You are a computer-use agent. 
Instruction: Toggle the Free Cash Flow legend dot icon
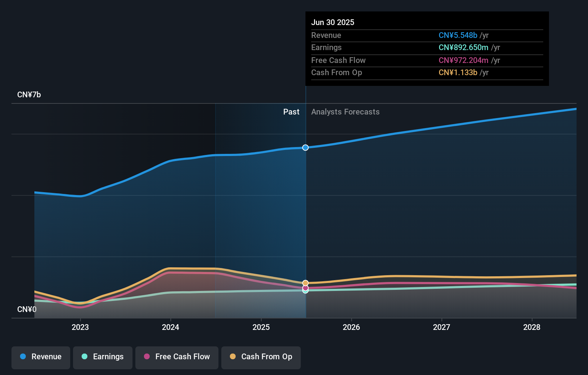click(147, 357)
